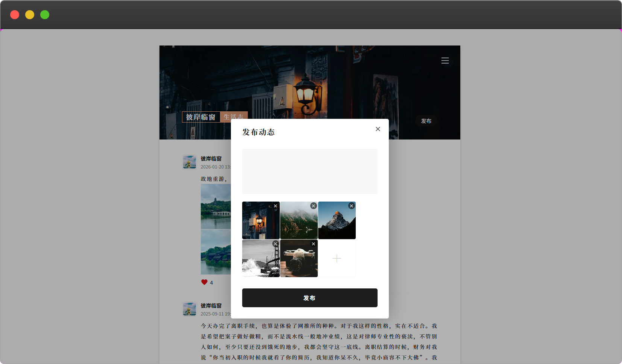
Task: Open the lakeside houses photo in post
Action: pos(216,252)
